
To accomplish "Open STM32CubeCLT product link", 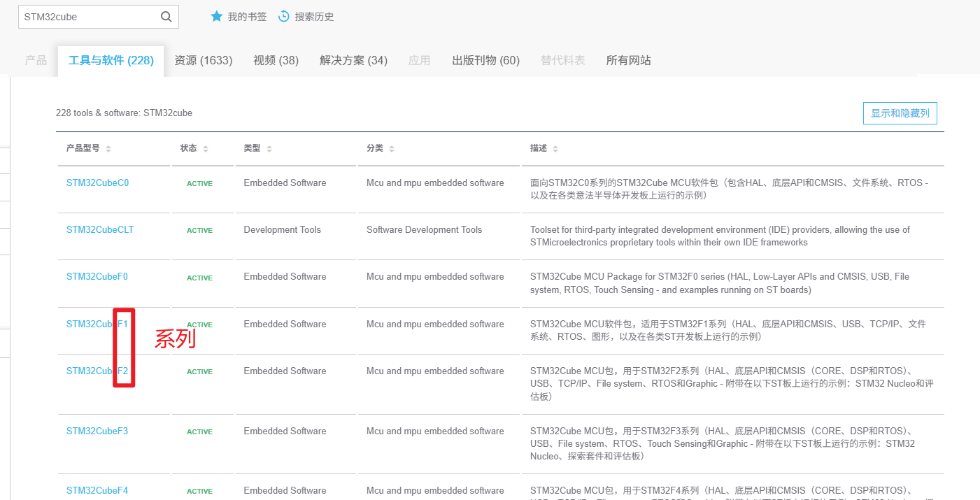I will click(100, 230).
